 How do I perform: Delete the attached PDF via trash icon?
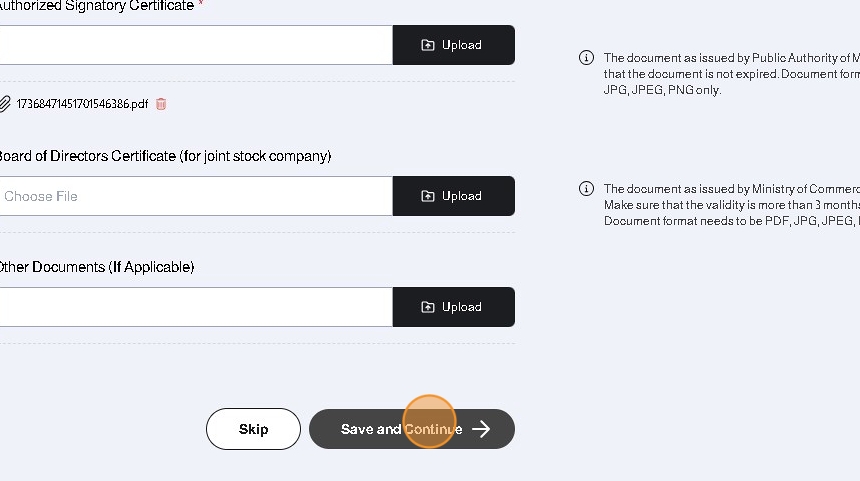161,104
